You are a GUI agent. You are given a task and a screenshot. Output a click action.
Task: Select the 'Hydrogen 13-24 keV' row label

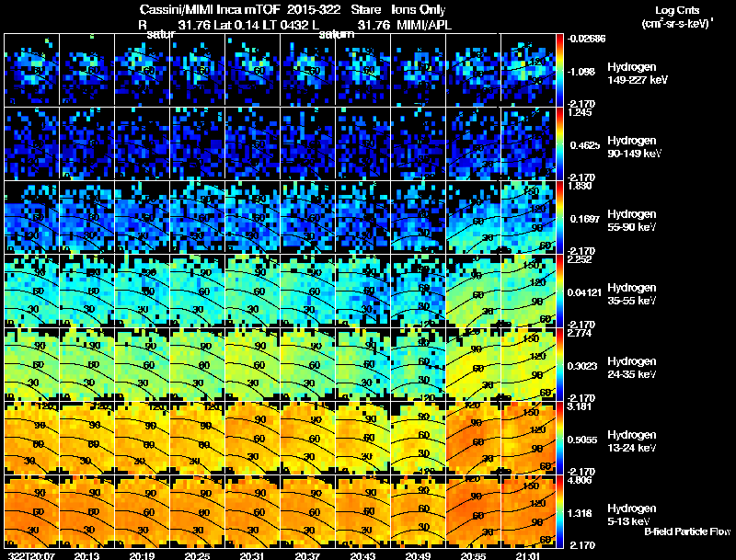point(632,441)
